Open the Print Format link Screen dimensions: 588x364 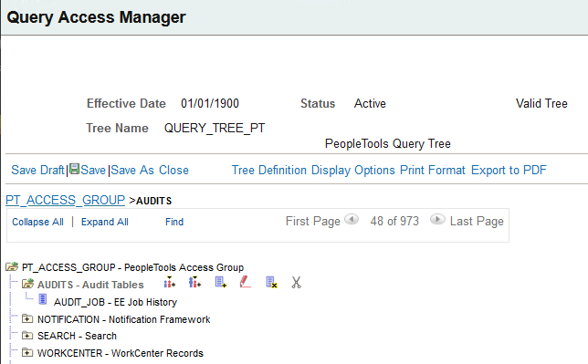pyautogui.click(x=433, y=171)
